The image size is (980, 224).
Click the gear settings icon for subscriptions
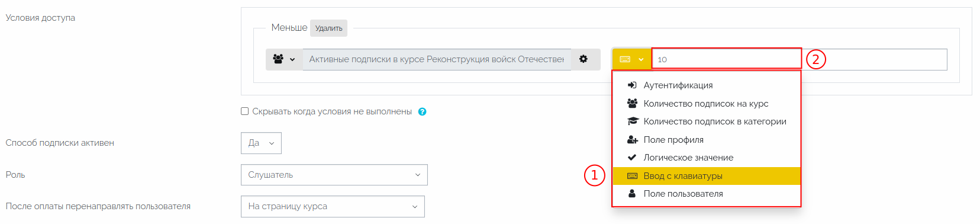click(584, 59)
